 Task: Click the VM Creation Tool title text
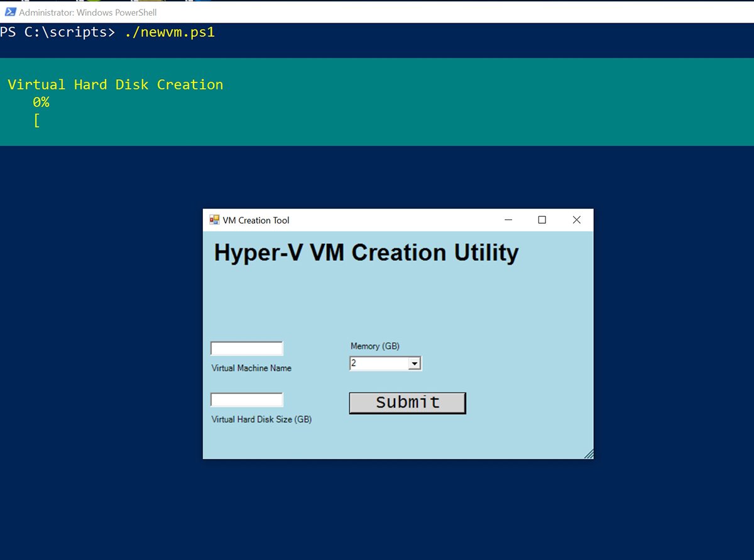tap(256, 221)
